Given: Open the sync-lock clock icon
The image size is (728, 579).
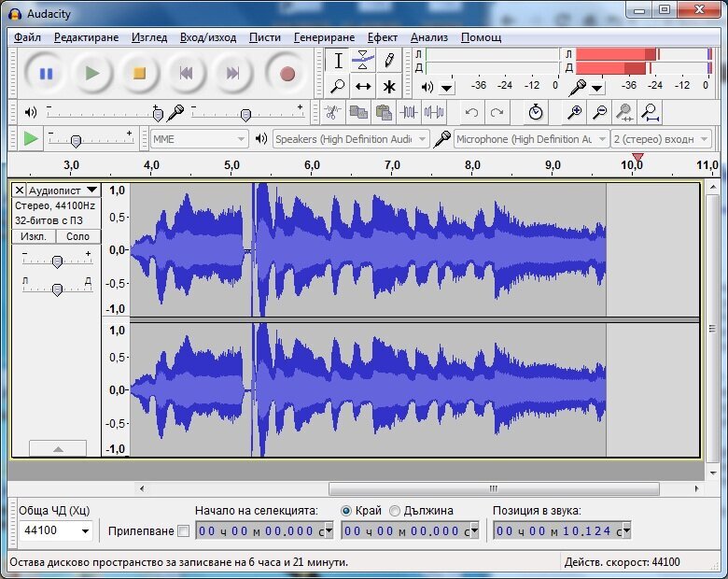Looking at the screenshot, I should (536, 112).
